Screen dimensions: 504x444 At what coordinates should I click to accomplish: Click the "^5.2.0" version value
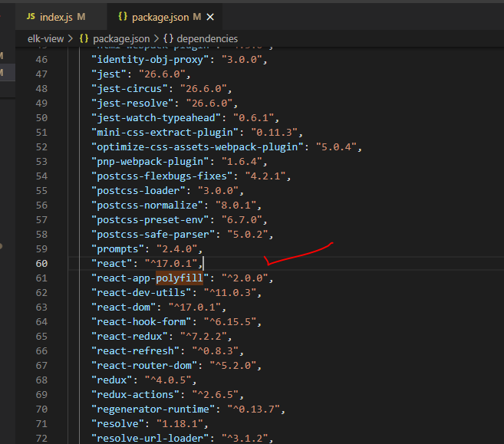pyautogui.click(x=233, y=366)
